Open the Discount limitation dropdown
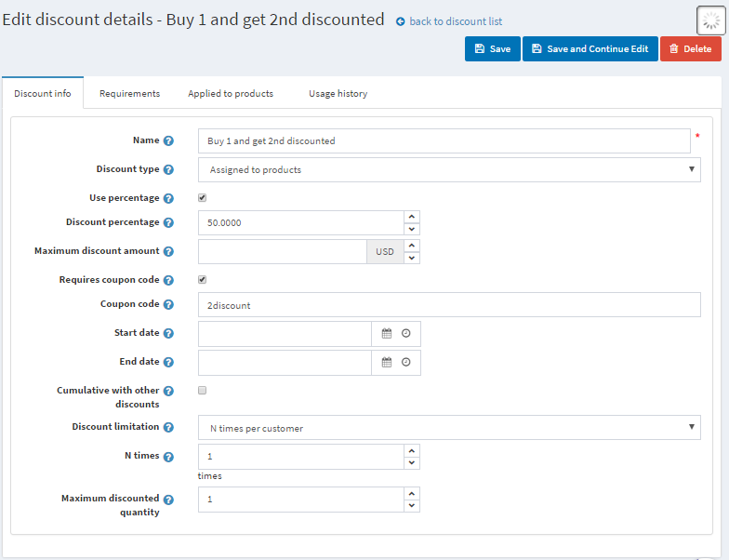The width and height of the screenshot is (729, 560). [x=449, y=428]
